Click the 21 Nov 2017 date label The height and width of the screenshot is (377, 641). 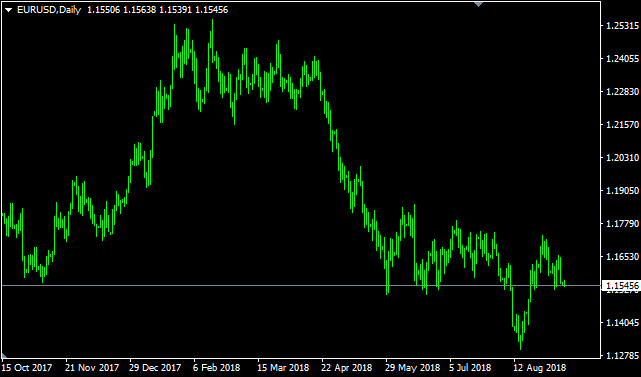click(x=92, y=368)
